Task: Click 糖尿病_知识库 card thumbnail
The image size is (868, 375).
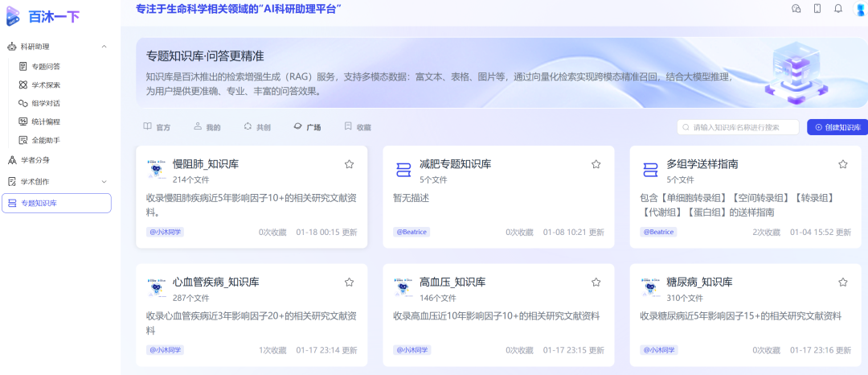Action: point(650,287)
